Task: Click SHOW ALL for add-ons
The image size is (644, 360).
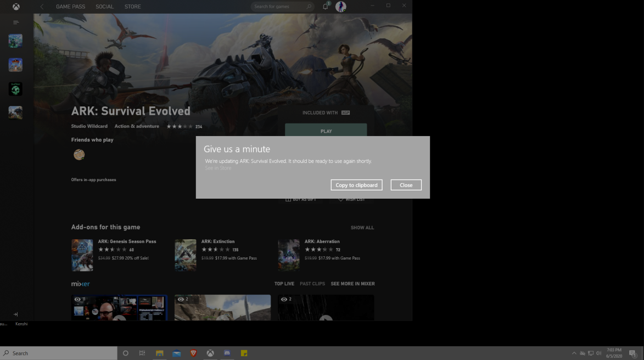Action: 362,228
